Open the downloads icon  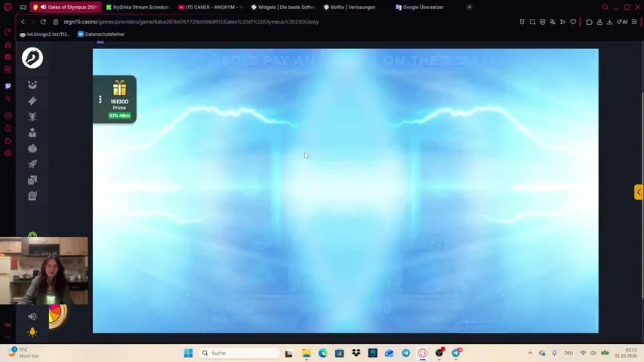coord(609,22)
